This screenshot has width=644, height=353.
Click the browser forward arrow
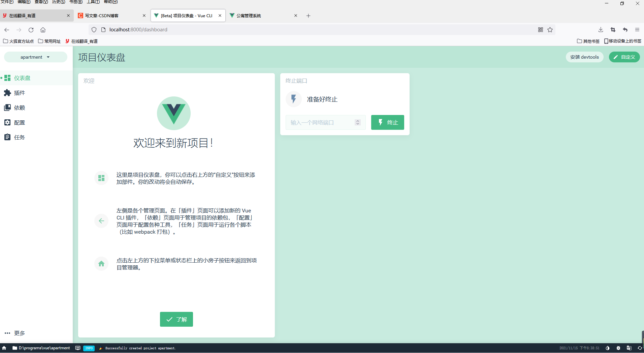click(19, 30)
